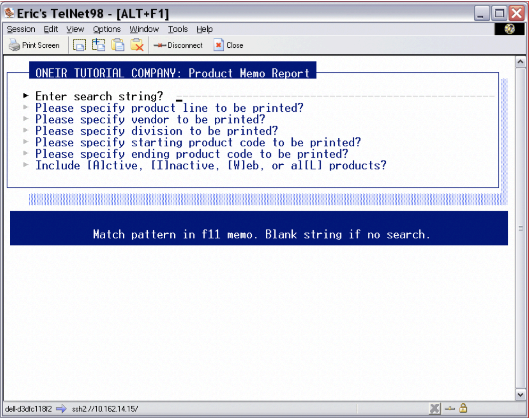This screenshot has width=529, height=420.
Task: Click the Disconnect toolbar button
Action: [178, 45]
